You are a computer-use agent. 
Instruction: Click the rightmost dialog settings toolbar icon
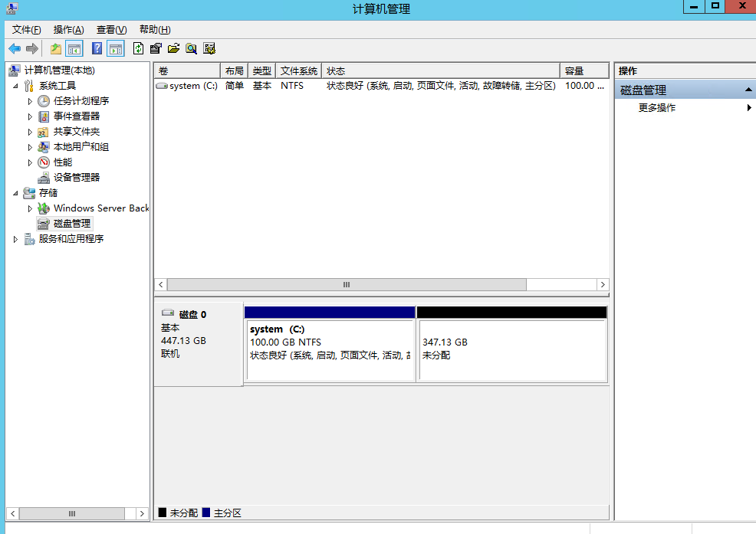[x=210, y=48]
